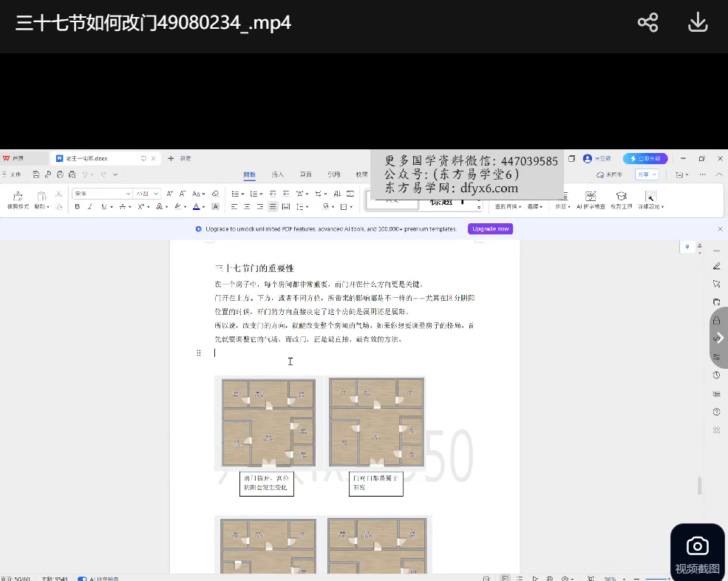Viewport: 728px width, 581px height.
Task: Expand the bullet list options arrow
Action: coord(242,194)
